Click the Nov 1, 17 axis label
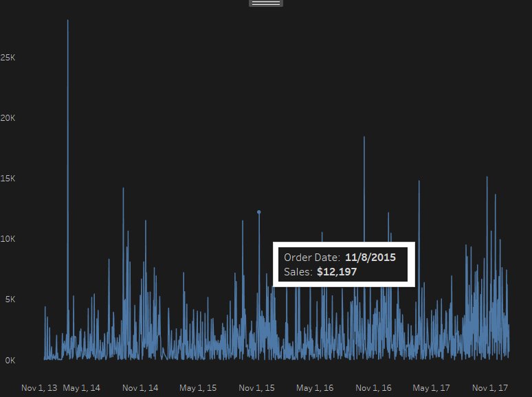Screen dimensions: 532x397 [490, 388]
